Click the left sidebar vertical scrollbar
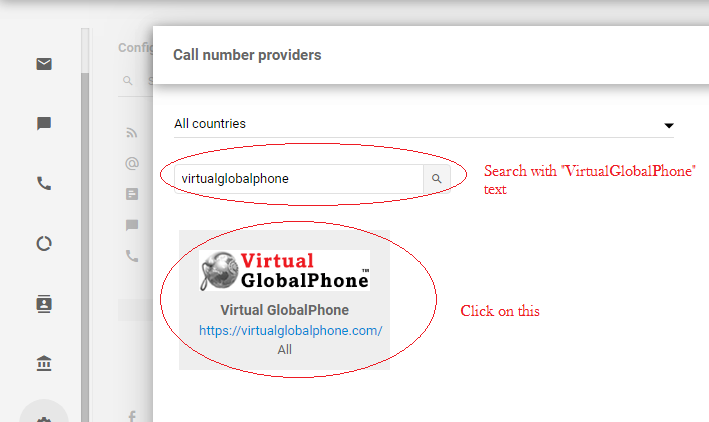 pos(85,225)
